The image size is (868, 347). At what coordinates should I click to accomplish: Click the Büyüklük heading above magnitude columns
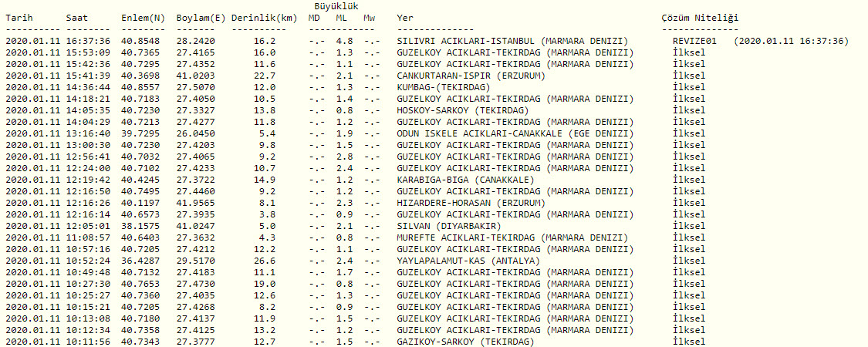pos(336,6)
